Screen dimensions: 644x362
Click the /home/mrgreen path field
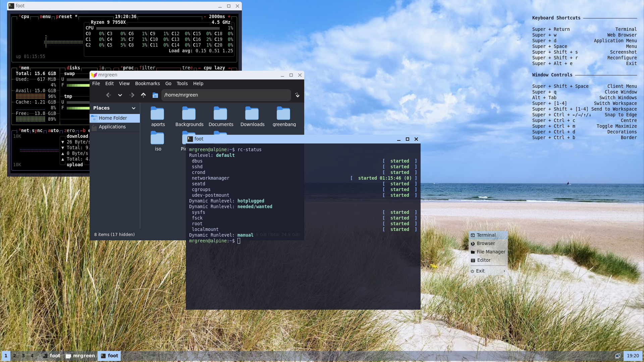point(225,95)
